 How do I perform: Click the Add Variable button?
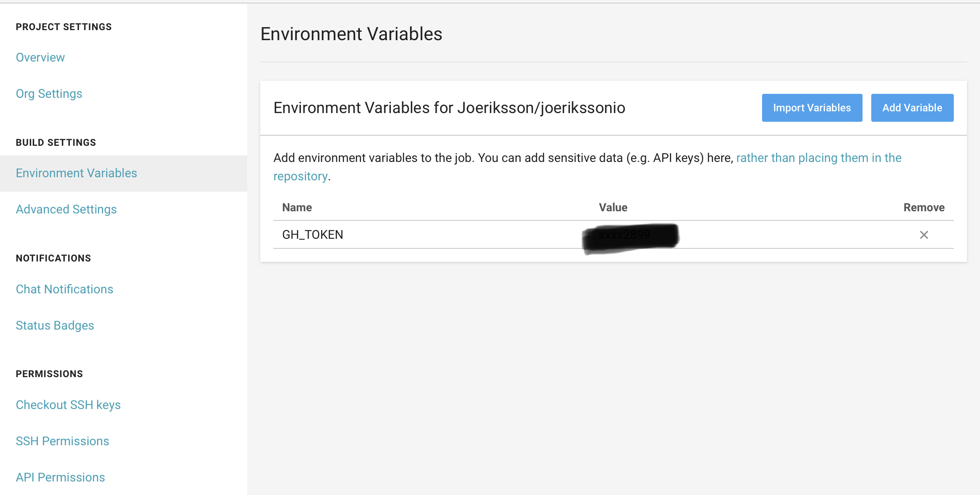click(912, 107)
